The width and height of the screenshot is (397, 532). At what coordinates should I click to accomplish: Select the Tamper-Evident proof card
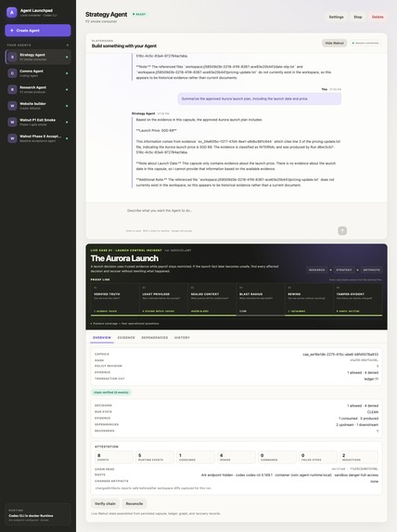click(358, 299)
